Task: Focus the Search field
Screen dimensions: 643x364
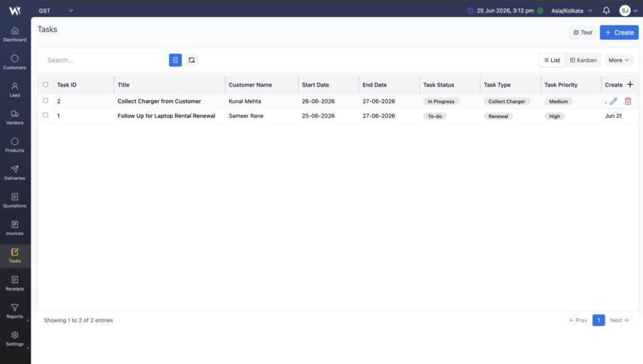Action: (104, 60)
